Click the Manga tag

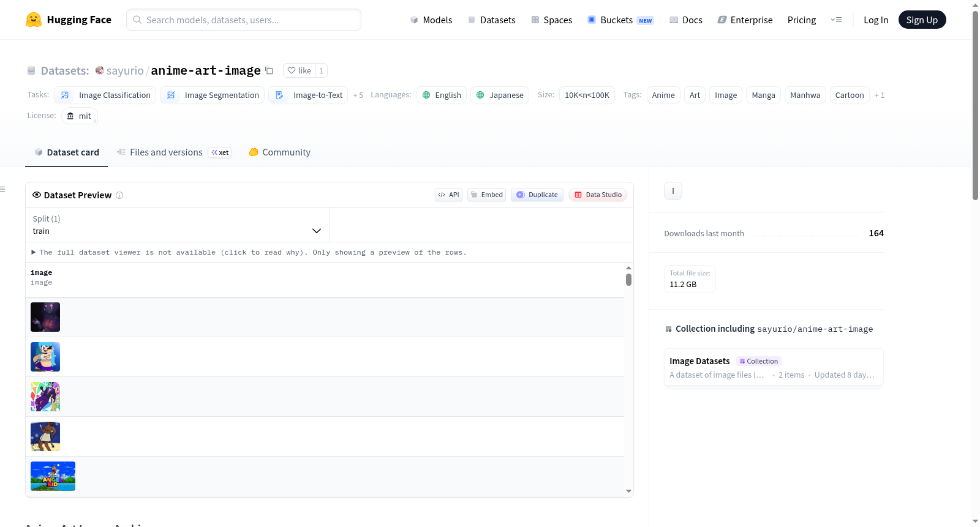[x=763, y=95]
